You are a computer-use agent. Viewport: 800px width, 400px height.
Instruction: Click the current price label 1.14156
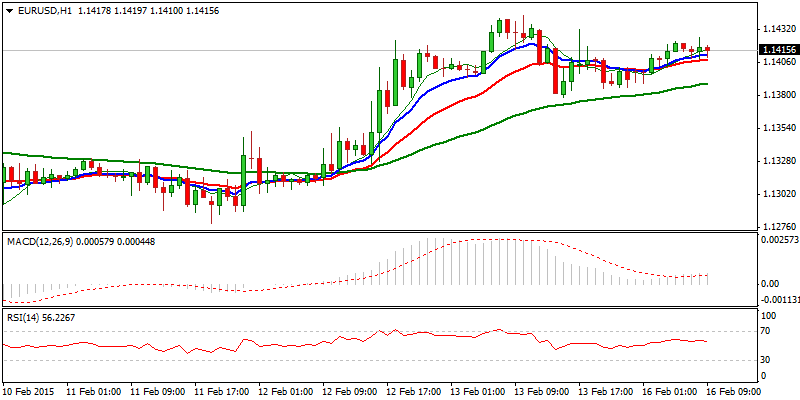[x=779, y=50]
